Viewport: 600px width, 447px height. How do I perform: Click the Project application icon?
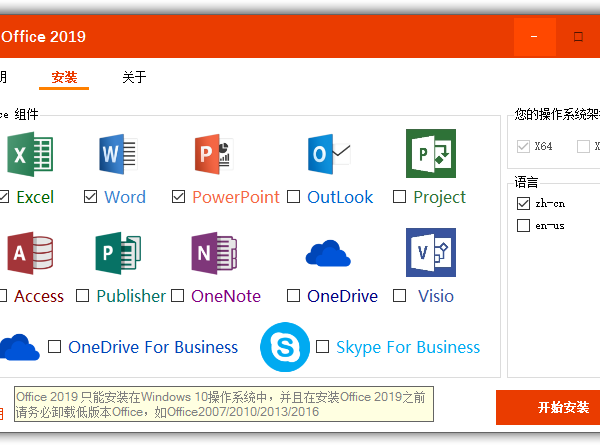click(430, 154)
